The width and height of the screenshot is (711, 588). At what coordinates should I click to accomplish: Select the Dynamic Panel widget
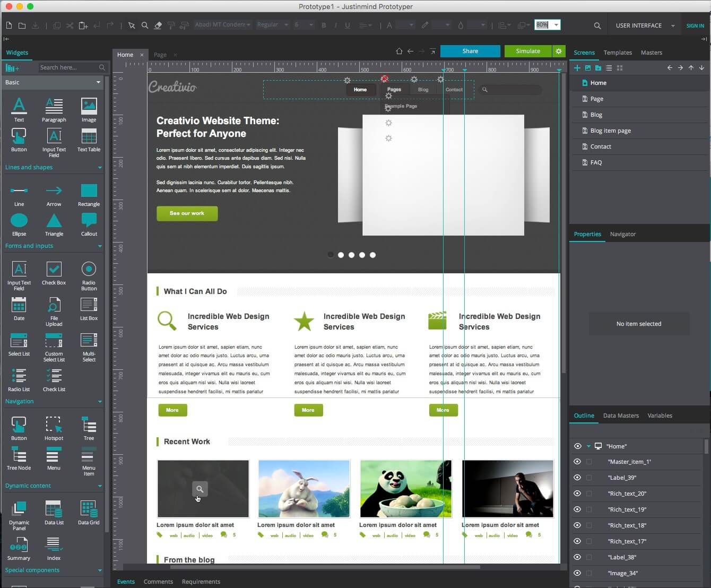19,513
